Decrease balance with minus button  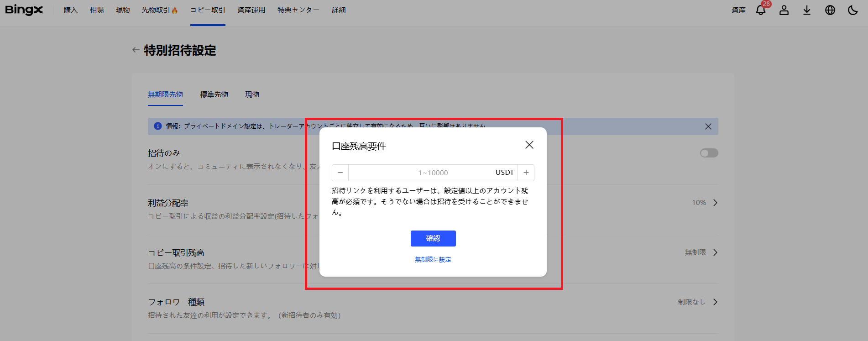[x=340, y=173]
